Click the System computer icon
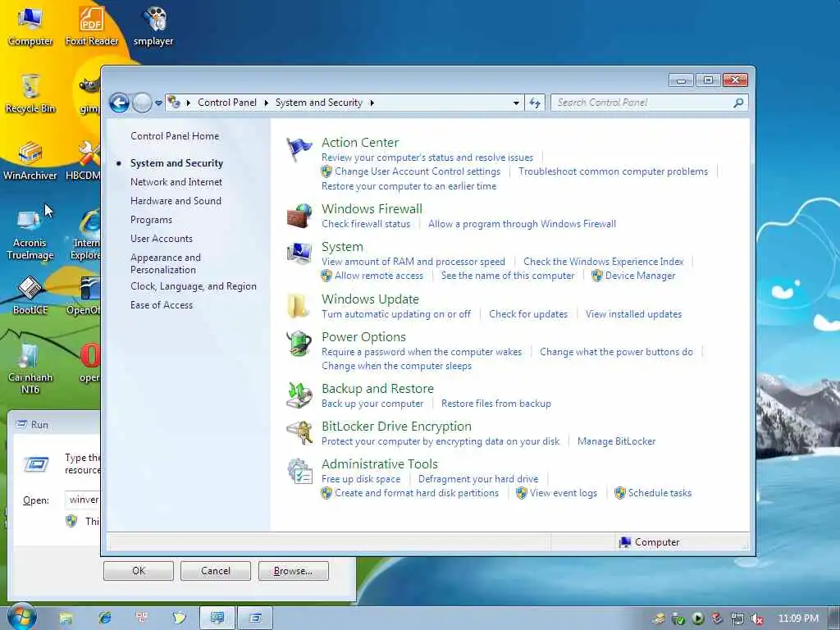The width and height of the screenshot is (840, 630). [299, 253]
